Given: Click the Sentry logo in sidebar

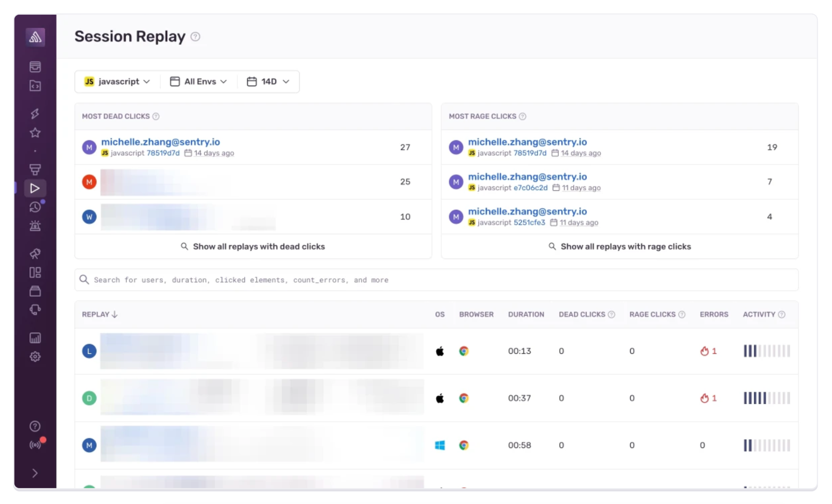Looking at the screenshot, I should click(35, 37).
